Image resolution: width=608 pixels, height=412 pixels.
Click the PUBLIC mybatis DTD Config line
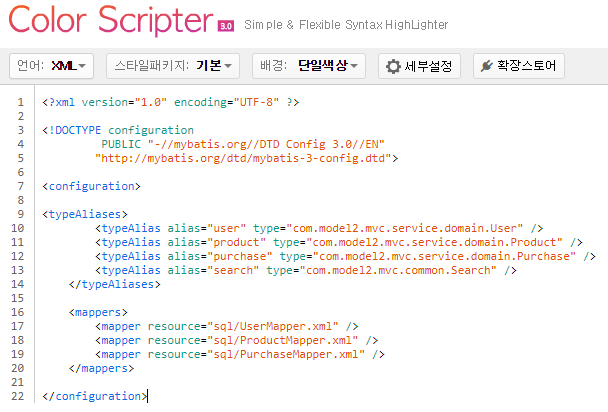pyautogui.click(x=243, y=144)
